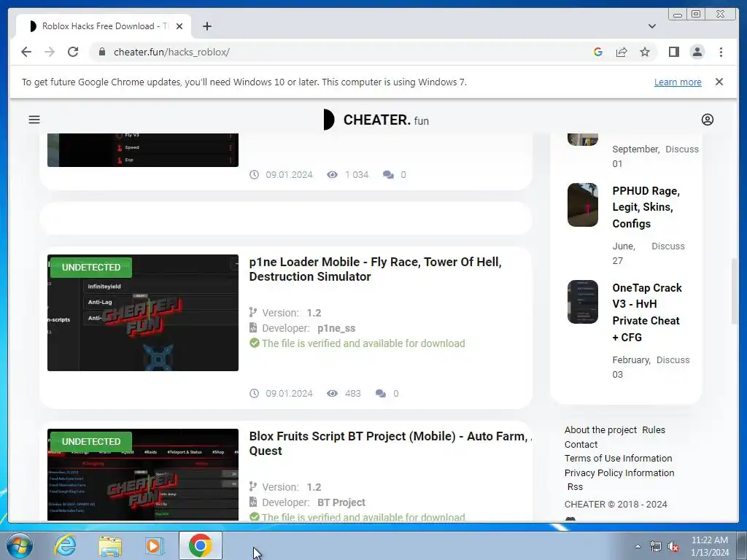Image resolution: width=747 pixels, height=560 pixels.
Task: Open Terms of Use Information link
Action: [618, 458]
